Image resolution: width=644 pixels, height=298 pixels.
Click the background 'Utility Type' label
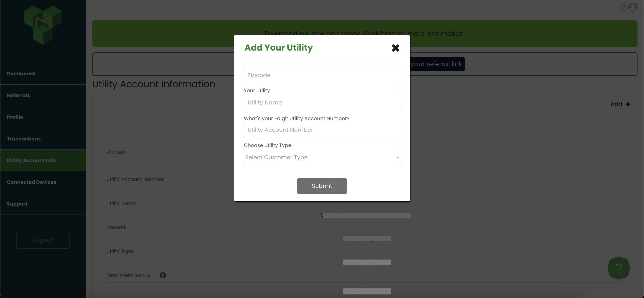click(119, 251)
